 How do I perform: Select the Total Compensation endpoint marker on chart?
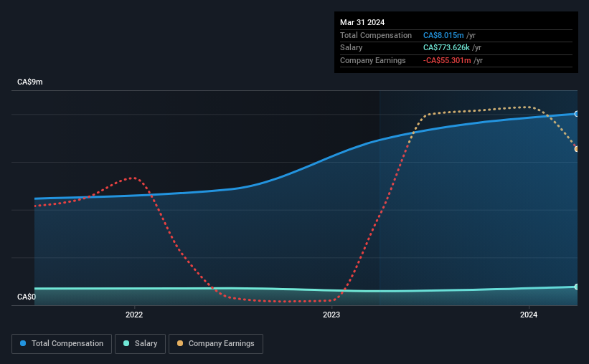pyautogui.click(x=577, y=114)
